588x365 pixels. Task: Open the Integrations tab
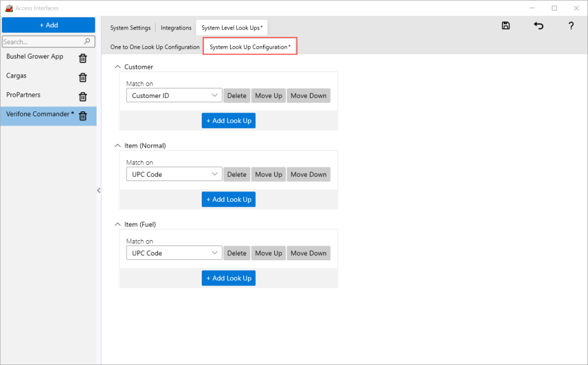pyautogui.click(x=176, y=28)
